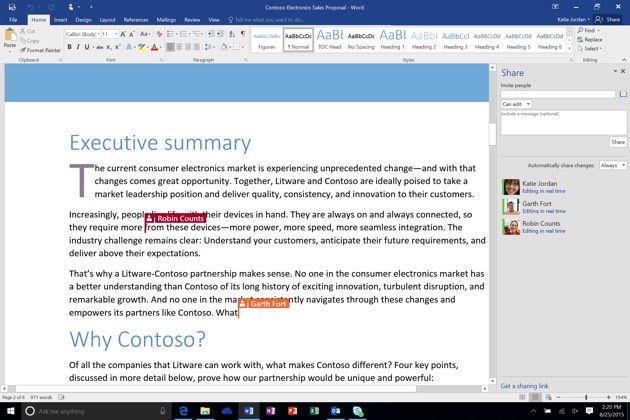Screen dimensions: 630x420
Task: Click the Sort icon
Action: (x=232, y=34)
